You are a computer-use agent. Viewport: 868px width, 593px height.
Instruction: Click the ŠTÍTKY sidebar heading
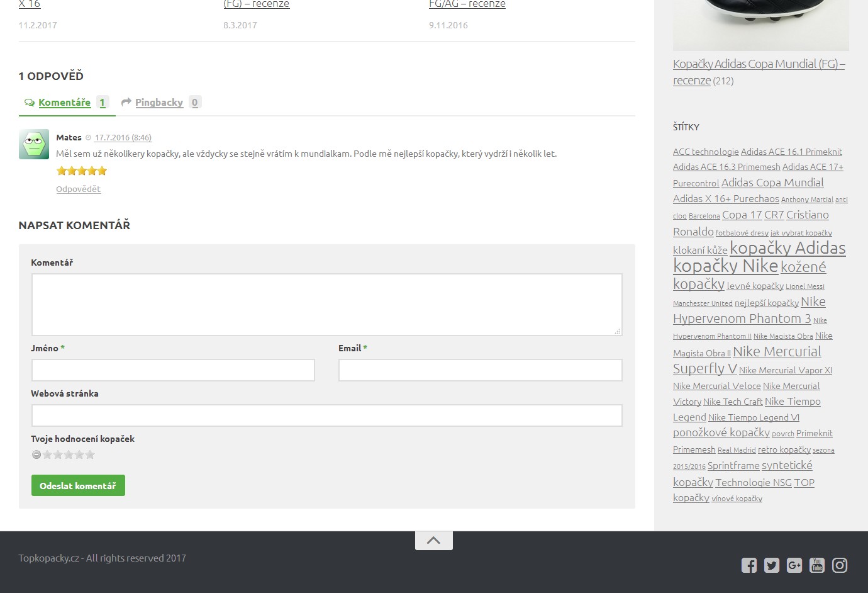click(x=686, y=127)
